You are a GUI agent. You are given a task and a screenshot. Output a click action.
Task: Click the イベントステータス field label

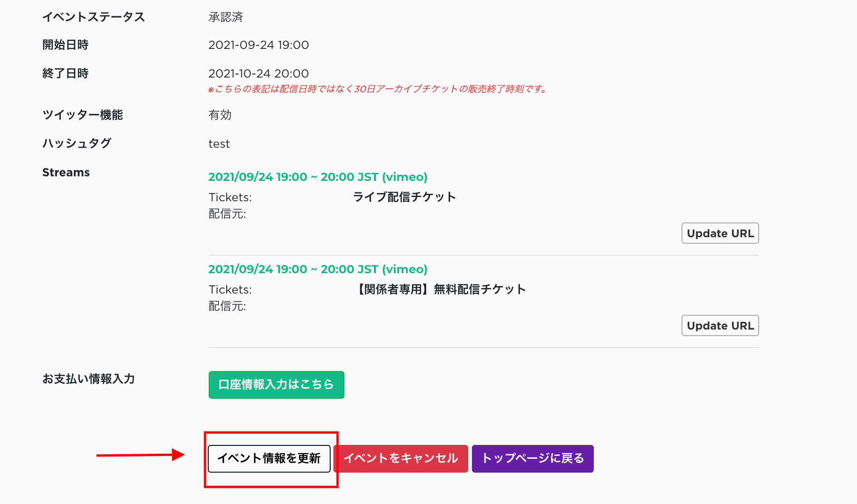point(94,17)
